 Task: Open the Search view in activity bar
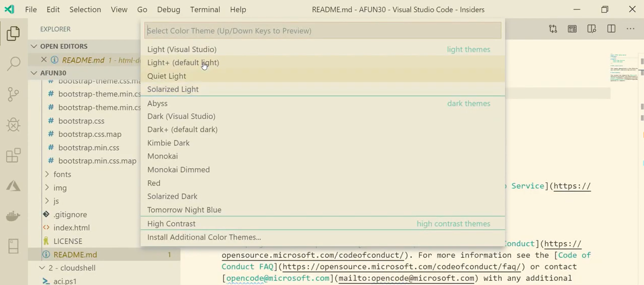pos(14,64)
